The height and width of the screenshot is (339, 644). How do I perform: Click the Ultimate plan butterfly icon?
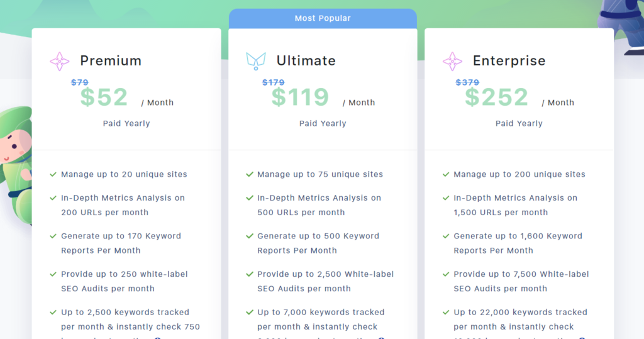pyautogui.click(x=256, y=61)
